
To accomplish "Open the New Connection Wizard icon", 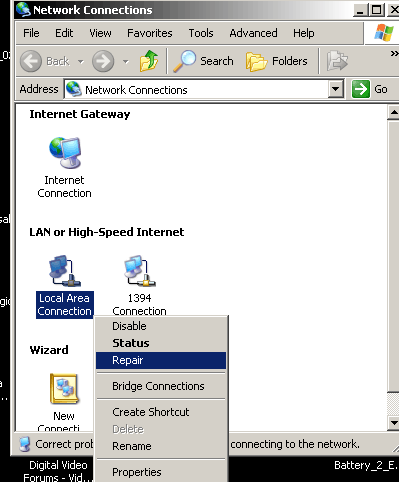I will point(64,389).
